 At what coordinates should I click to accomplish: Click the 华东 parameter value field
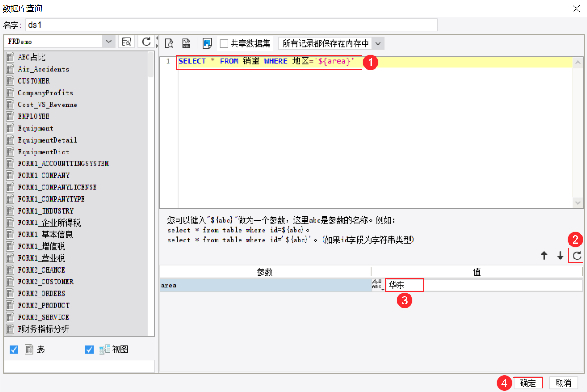pos(484,285)
